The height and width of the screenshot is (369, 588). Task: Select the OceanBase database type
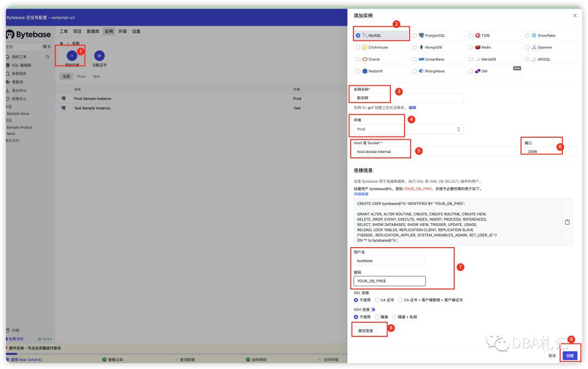point(437,59)
